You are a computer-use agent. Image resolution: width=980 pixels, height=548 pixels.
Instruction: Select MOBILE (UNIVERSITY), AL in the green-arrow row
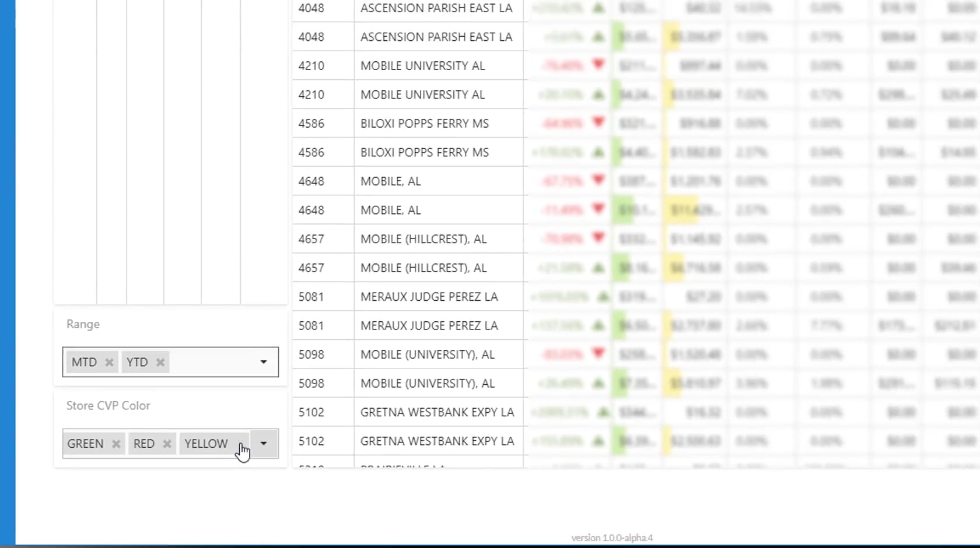[x=428, y=383]
